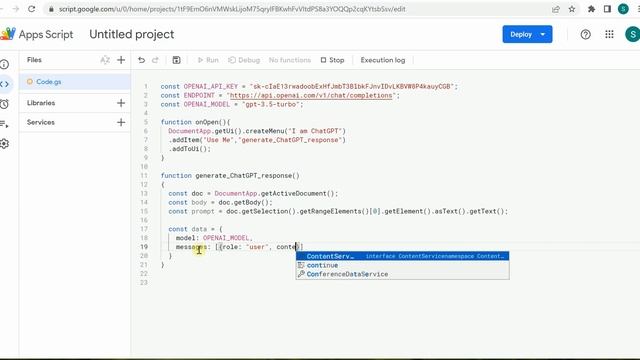Image resolution: width=640 pixels, height=360 pixels.
Task: Click line number 19 in gutter
Action: [144, 247]
